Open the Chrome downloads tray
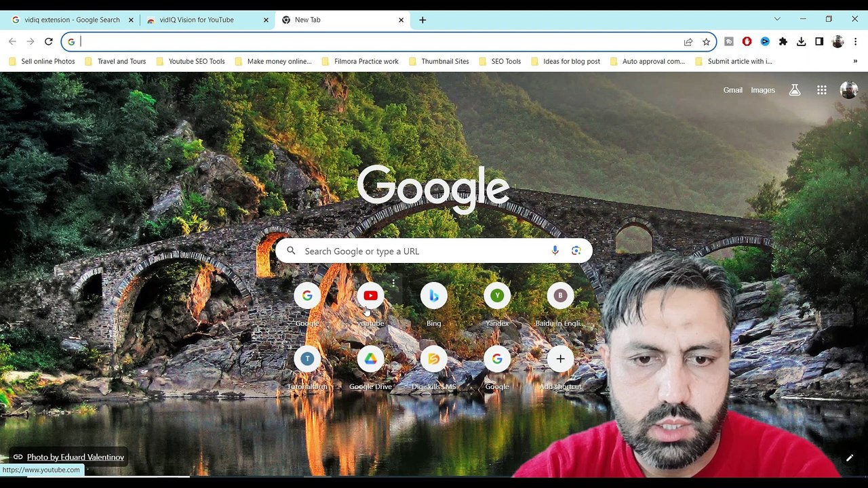 801,41
